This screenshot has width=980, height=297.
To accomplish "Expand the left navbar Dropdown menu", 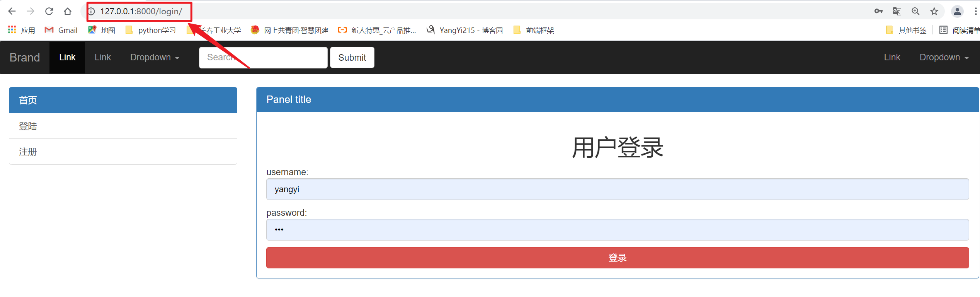I will pyautogui.click(x=155, y=57).
